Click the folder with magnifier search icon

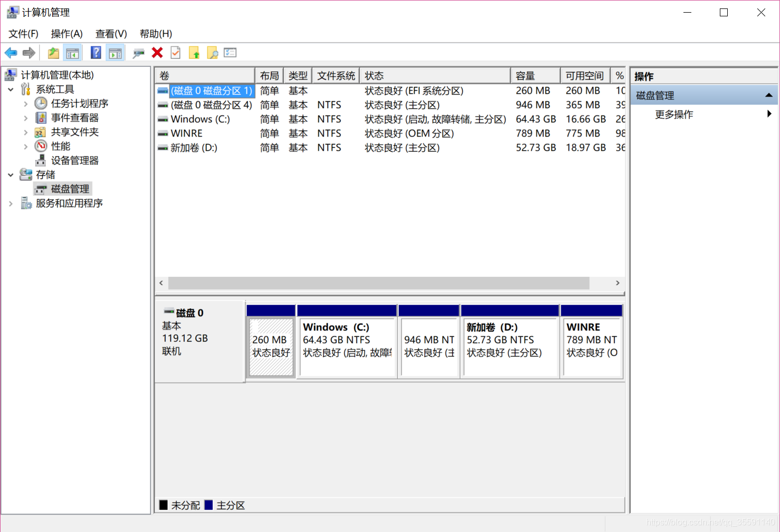pyautogui.click(x=212, y=53)
